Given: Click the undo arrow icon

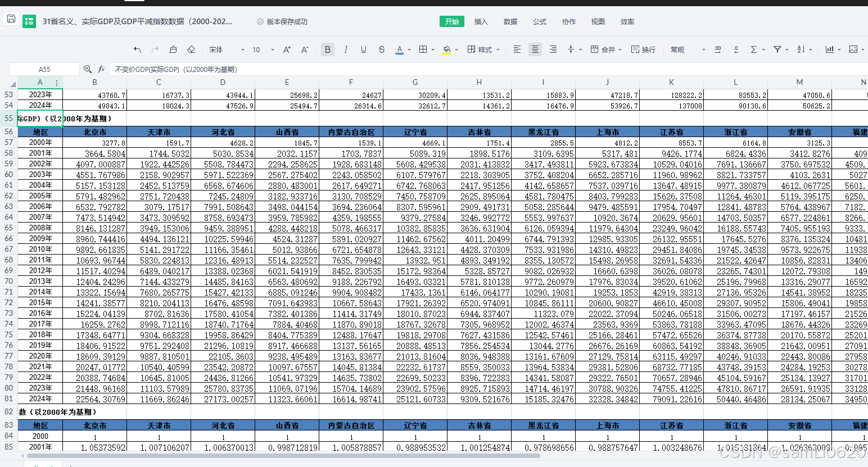Looking at the screenshot, I should (137, 49).
